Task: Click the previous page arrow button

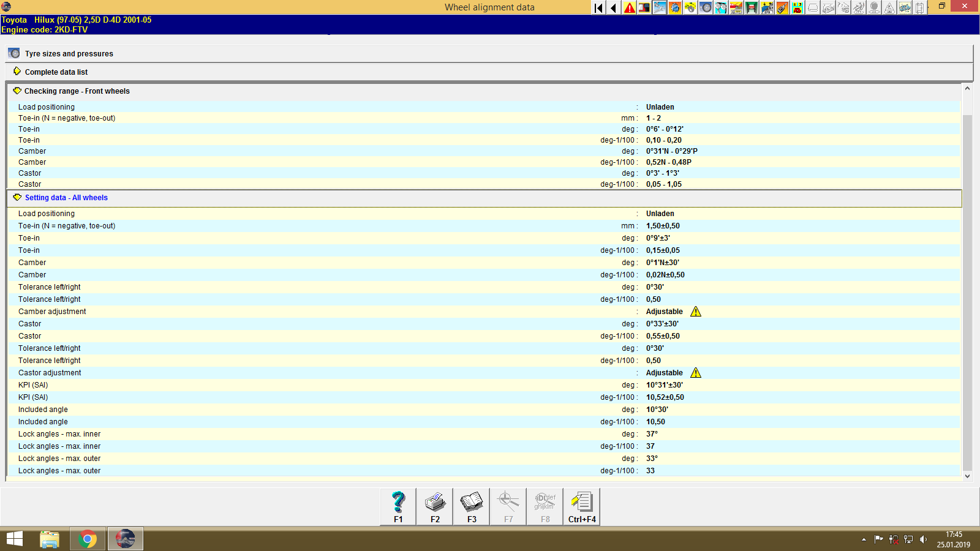Action: (x=613, y=8)
